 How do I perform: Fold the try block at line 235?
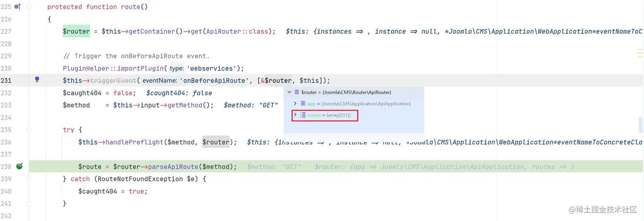tap(29, 130)
